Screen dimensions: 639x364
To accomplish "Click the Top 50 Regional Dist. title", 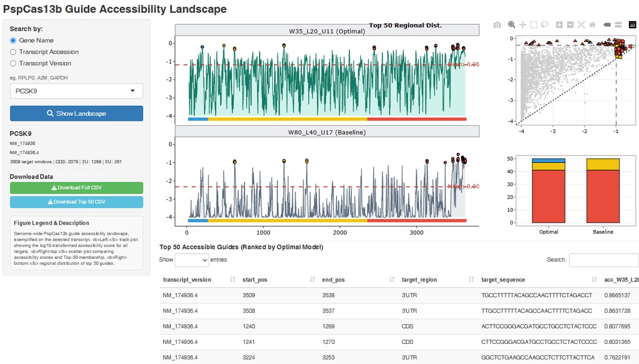I will (405, 25).
